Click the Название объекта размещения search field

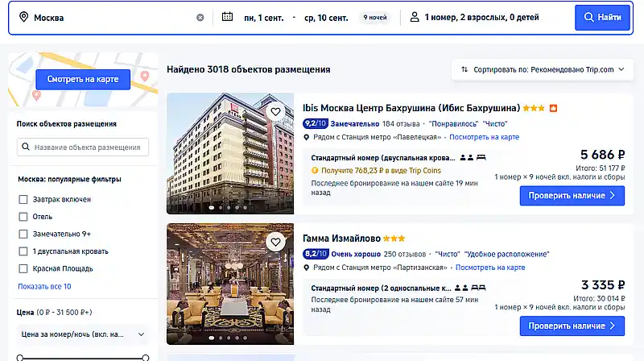83,147
